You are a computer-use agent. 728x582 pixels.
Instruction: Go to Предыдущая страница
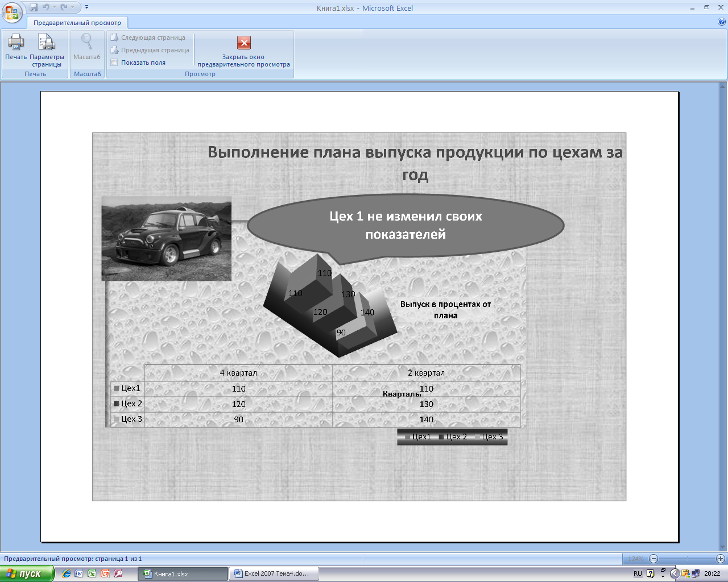[150, 50]
